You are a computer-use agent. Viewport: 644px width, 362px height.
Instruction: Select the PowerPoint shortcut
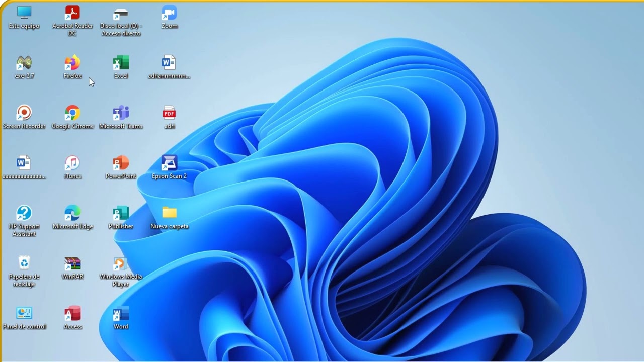pos(121,167)
